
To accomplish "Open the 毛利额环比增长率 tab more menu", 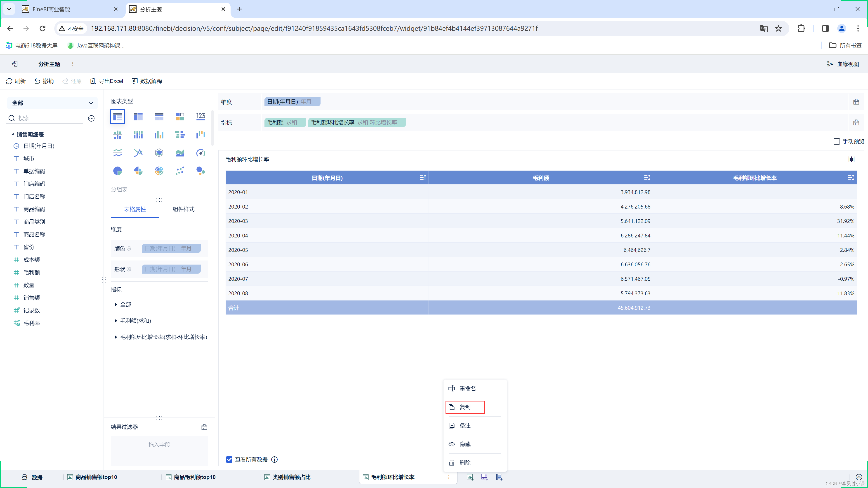I will point(449,477).
